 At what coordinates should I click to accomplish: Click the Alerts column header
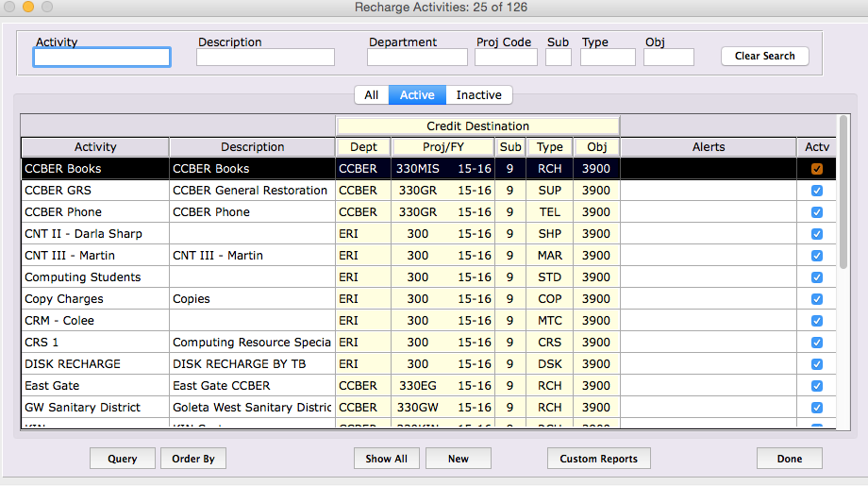pos(709,147)
